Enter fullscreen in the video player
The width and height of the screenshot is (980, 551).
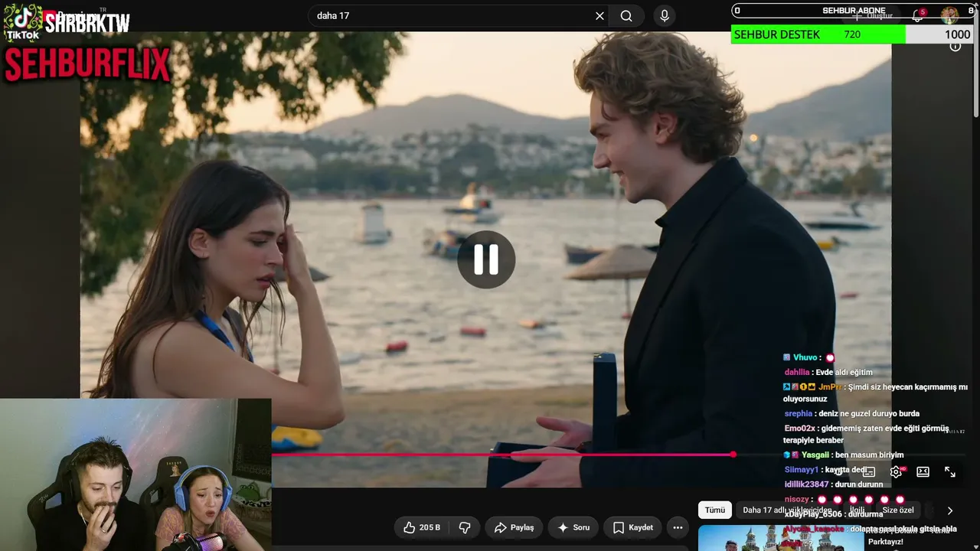(949, 472)
